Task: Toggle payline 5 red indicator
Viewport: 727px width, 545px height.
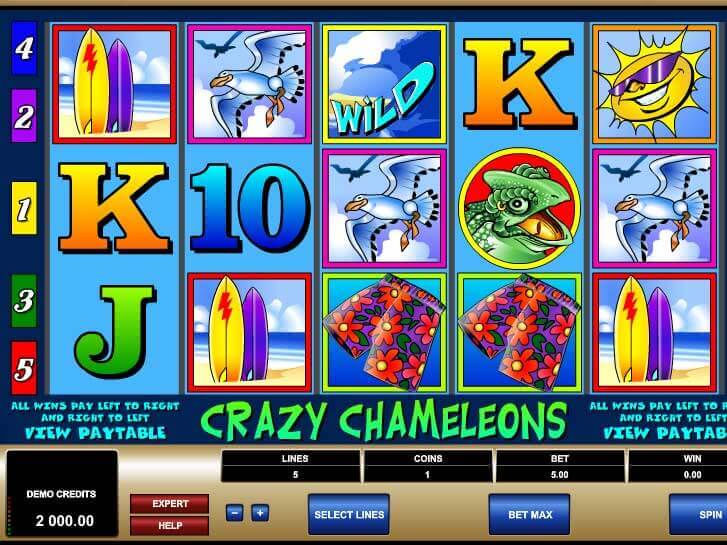Action: 24,368
